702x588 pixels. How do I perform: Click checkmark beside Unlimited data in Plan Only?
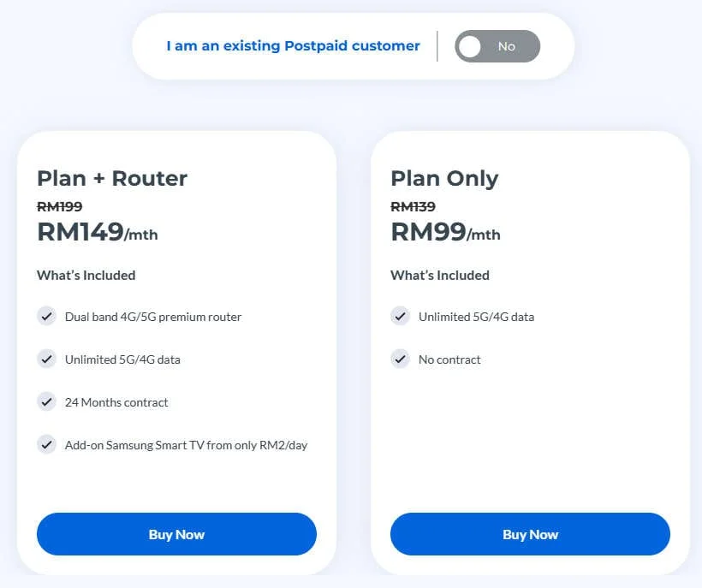pos(400,317)
